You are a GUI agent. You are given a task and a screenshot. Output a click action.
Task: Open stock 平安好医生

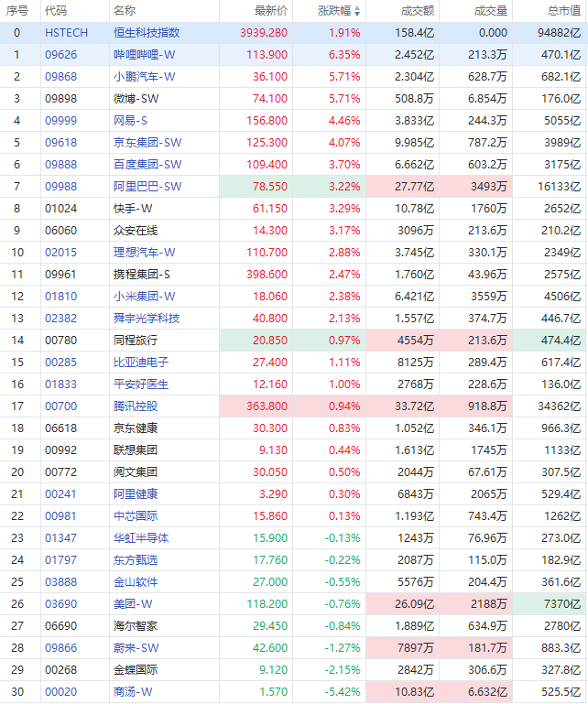click(141, 384)
